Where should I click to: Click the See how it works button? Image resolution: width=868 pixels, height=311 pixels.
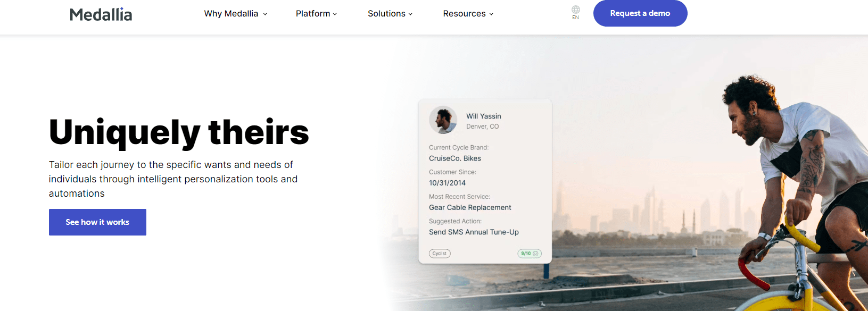point(97,222)
